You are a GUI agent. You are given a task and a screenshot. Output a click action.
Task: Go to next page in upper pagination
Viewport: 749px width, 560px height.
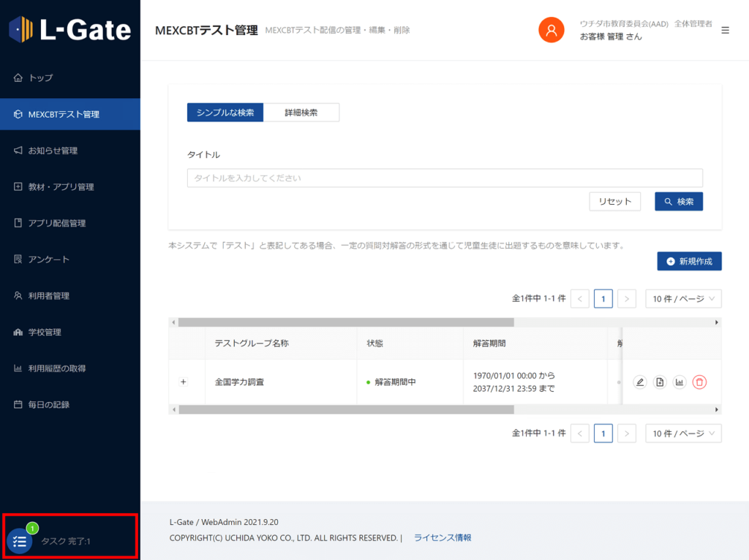627,299
